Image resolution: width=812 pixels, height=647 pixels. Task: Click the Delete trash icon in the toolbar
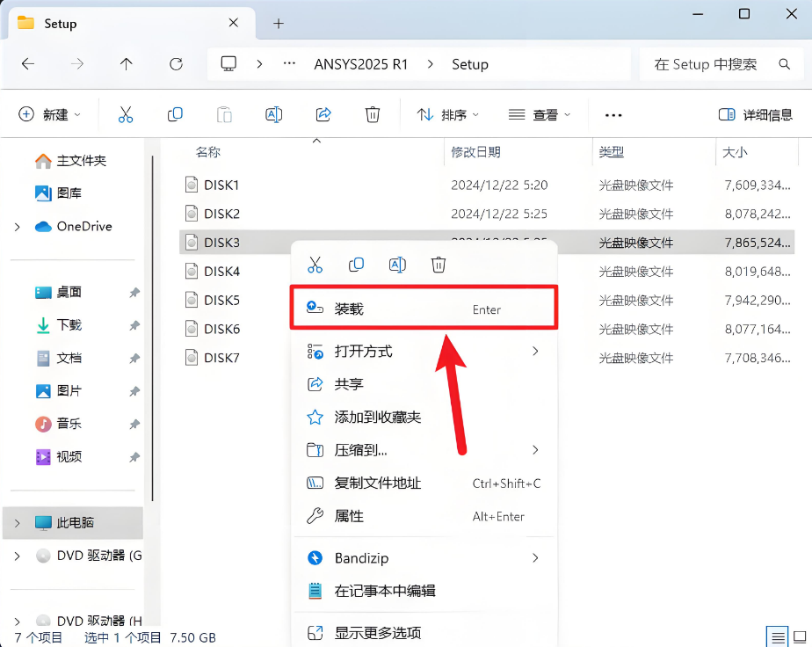coord(373,114)
